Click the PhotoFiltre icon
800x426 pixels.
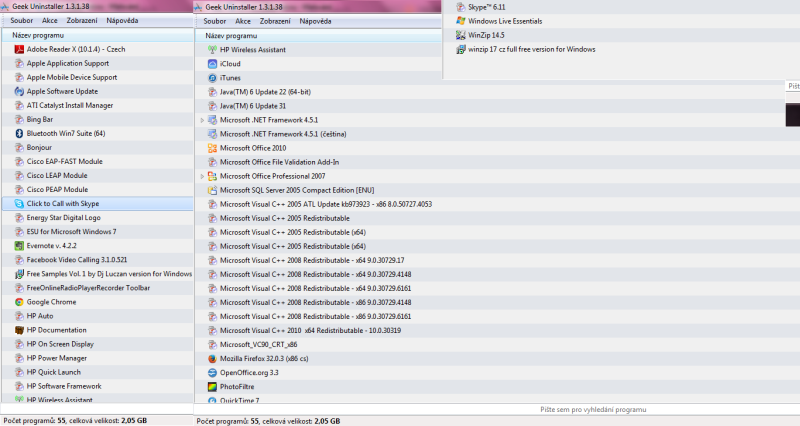212,386
